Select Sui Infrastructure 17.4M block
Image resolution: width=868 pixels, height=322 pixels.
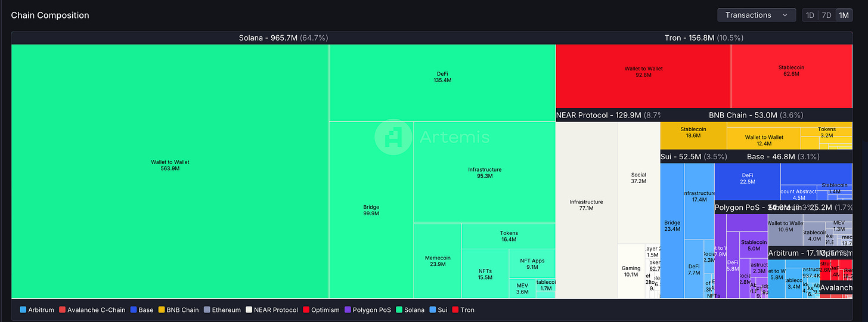[699, 201]
